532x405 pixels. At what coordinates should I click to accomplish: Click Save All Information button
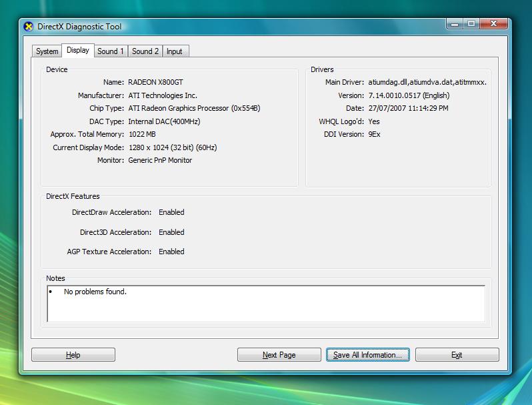click(x=368, y=355)
